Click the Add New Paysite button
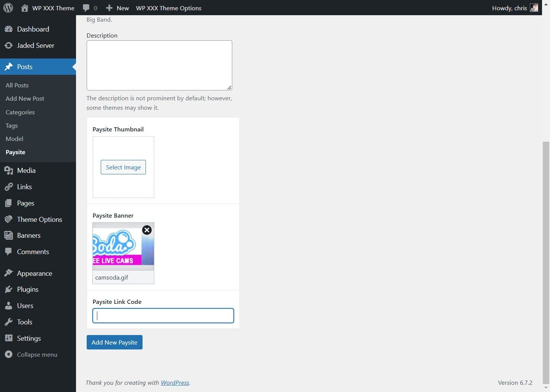 click(114, 342)
